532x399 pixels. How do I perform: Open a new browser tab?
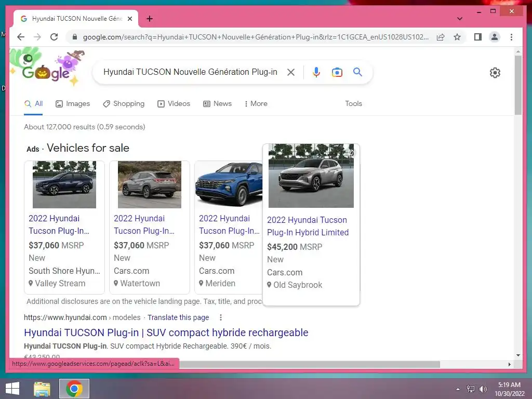click(150, 19)
